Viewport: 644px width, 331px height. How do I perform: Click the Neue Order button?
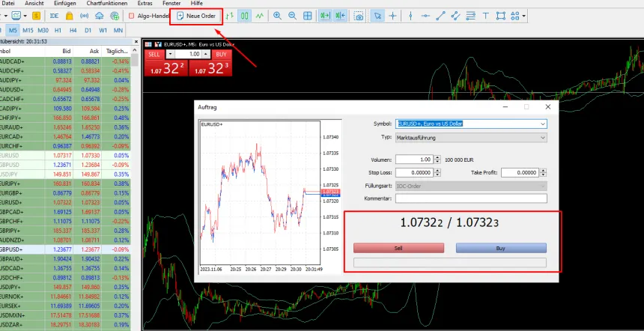click(196, 16)
